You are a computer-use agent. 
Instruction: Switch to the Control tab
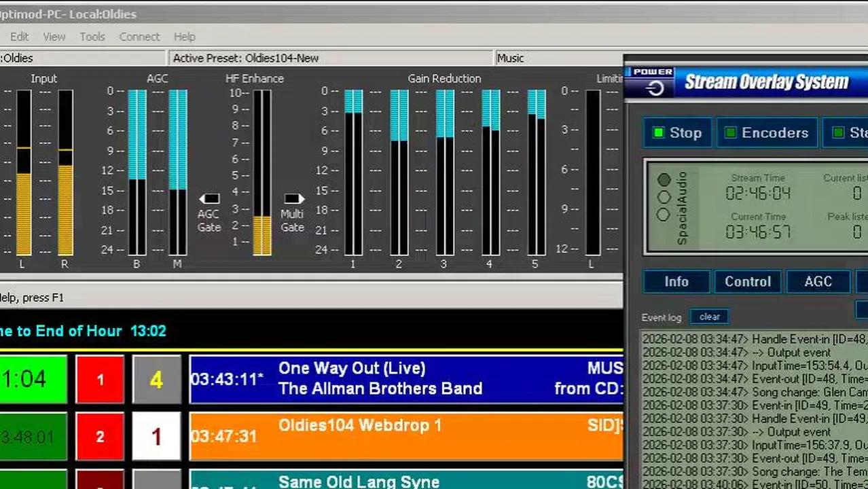coord(747,282)
